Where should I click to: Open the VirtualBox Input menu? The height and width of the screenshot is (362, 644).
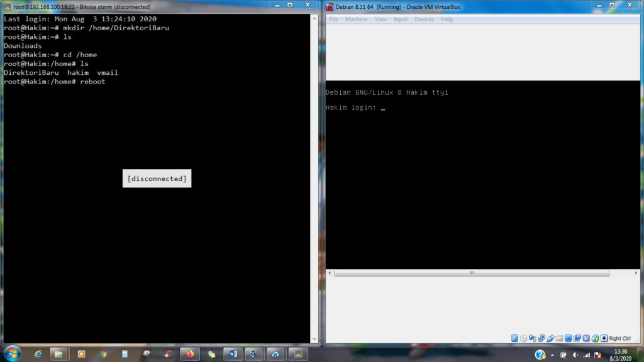[401, 19]
